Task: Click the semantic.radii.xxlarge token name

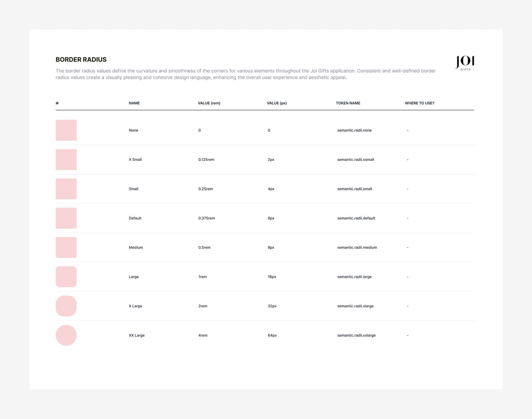Action: pos(356,335)
